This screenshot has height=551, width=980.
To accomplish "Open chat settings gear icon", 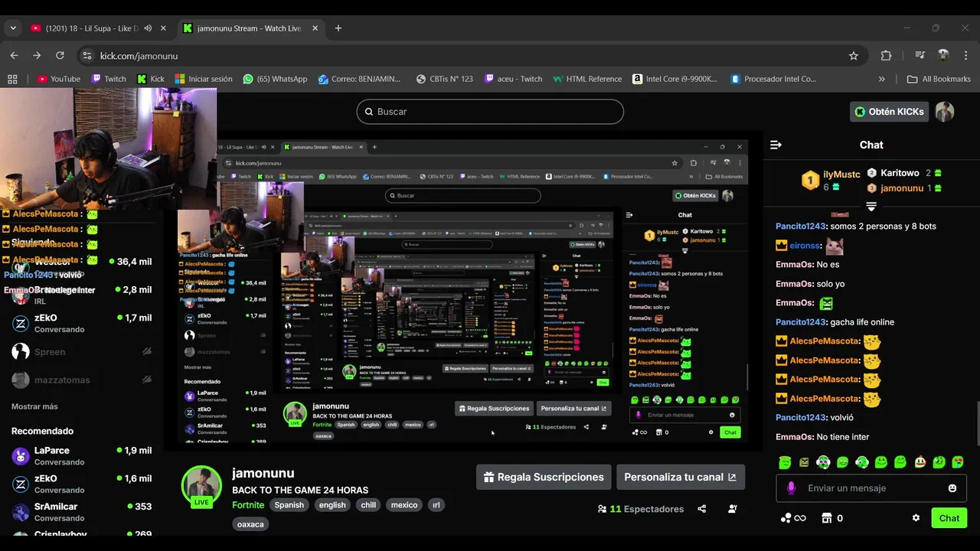I will coord(916,518).
